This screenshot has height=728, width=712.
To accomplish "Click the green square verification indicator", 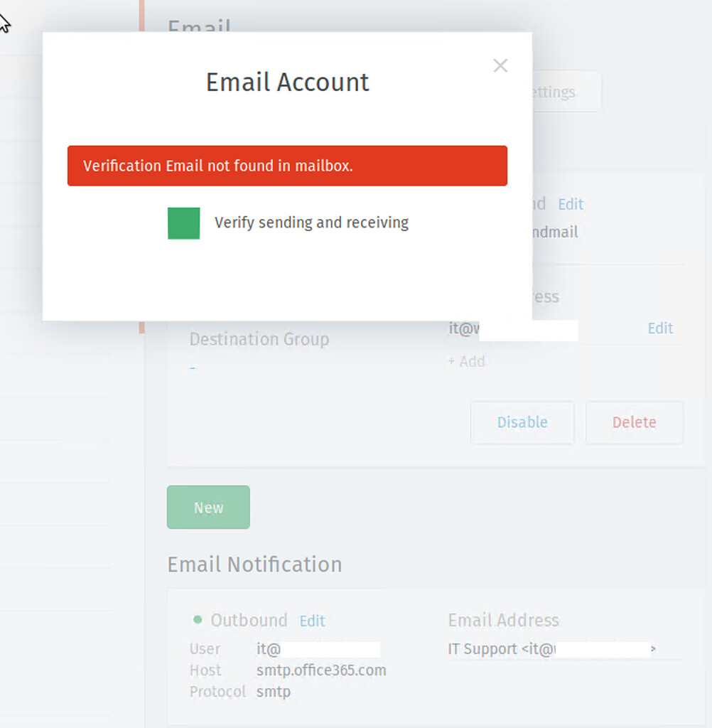I will click(183, 223).
